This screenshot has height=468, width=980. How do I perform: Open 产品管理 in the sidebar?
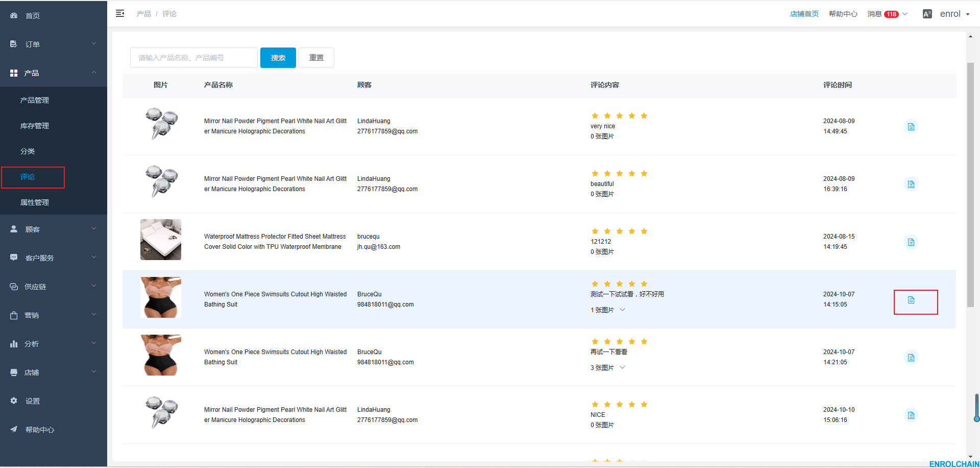35,100
